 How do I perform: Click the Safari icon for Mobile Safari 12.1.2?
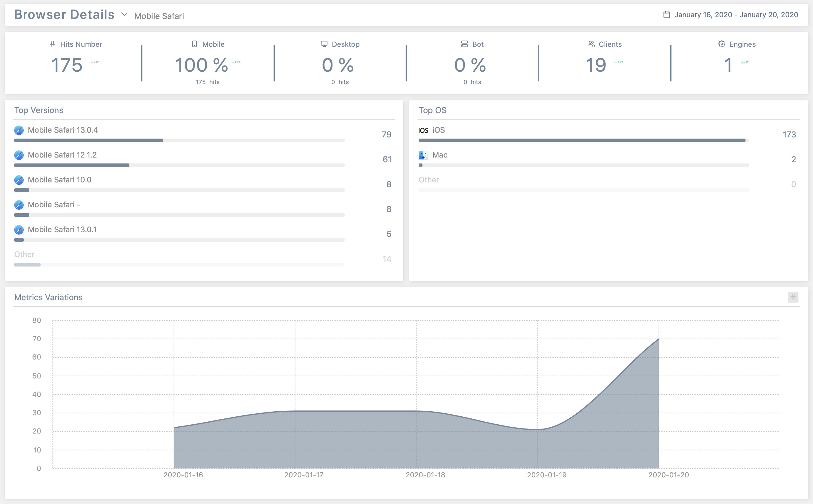[x=19, y=155]
